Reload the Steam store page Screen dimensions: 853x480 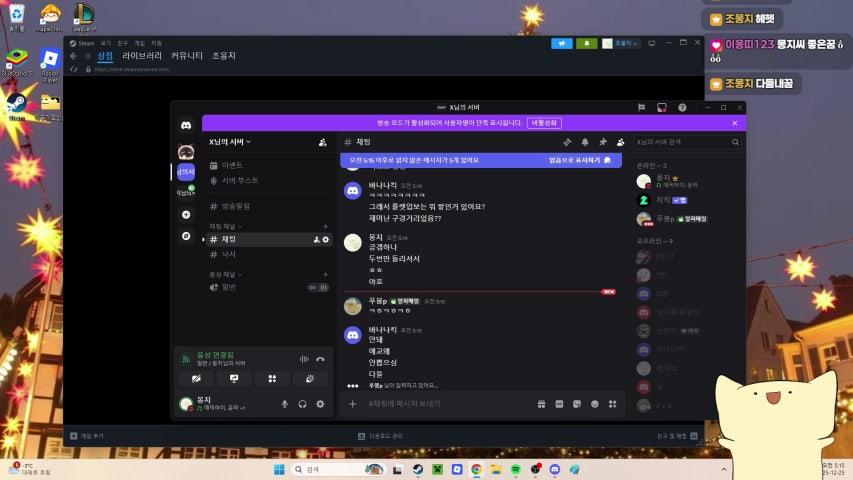click(74, 69)
